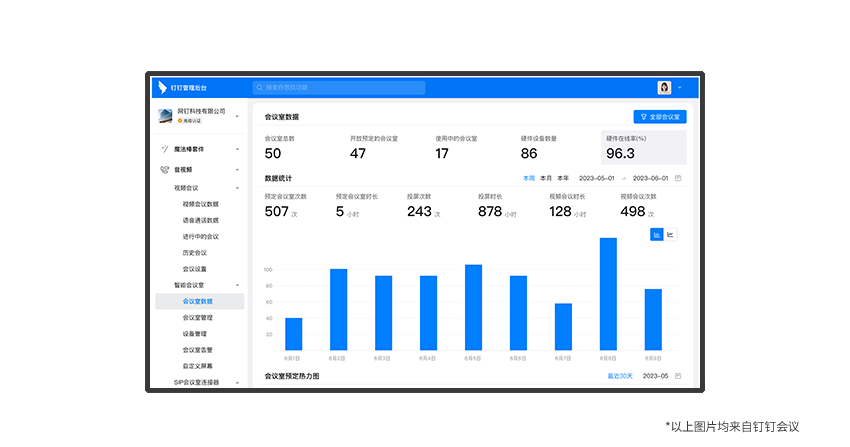This screenshot has height=447, width=850.
Task: Select the 本周 time range
Action: coord(529,178)
